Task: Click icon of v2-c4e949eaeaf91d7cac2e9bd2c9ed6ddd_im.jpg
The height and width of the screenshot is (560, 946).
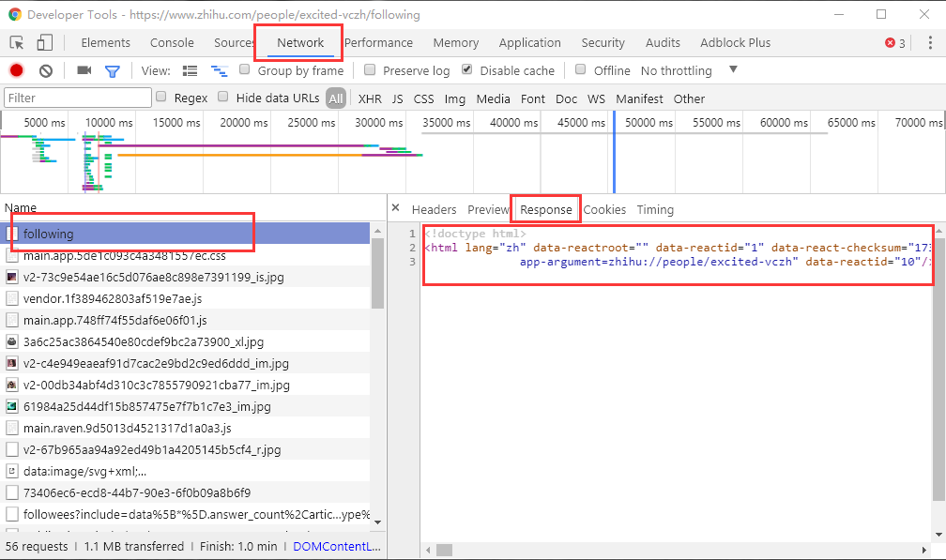Action: 11,364
